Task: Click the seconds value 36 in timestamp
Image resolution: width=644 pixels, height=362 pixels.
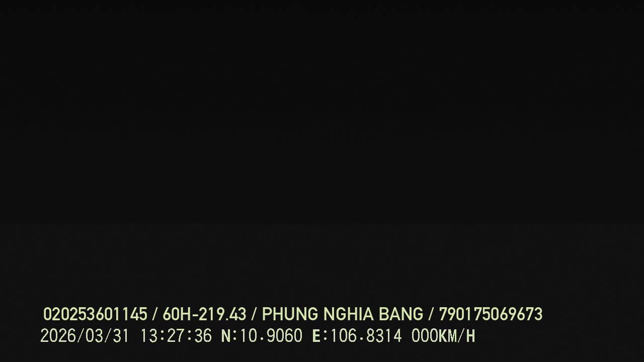Action: 203,336
